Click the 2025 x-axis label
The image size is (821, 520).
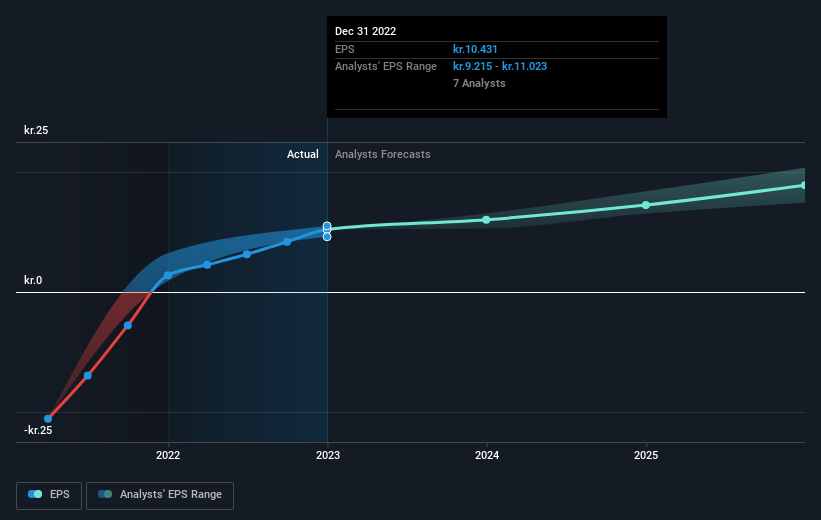coord(646,455)
